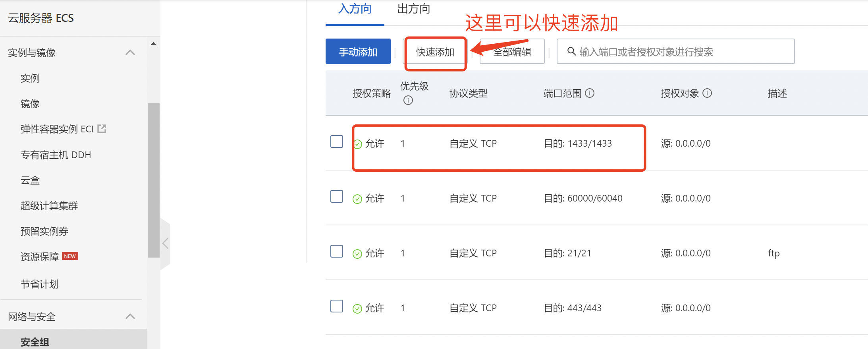Click the 快速添加 button
This screenshot has width=868, height=349.
pyautogui.click(x=435, y=52)
